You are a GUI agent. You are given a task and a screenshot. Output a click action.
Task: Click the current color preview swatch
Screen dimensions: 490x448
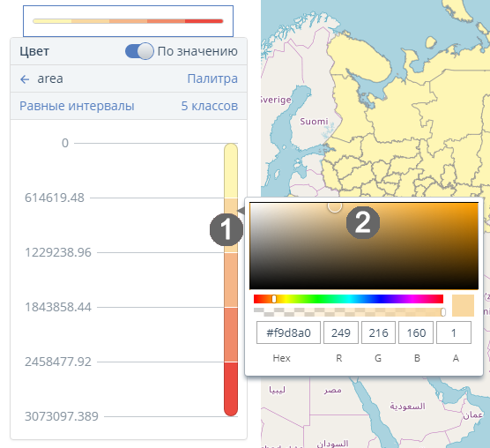pyautogui.click(x=464, y=305)
